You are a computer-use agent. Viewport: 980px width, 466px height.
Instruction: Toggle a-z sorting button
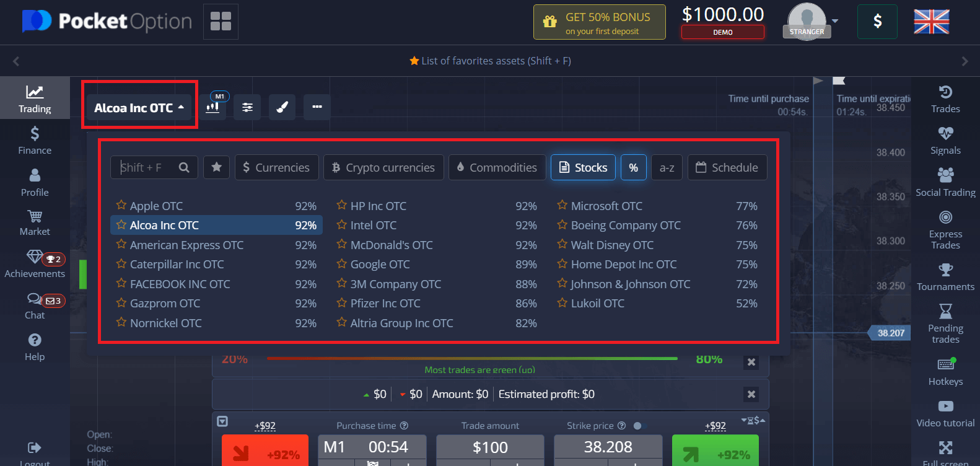(x=667, y=167)
